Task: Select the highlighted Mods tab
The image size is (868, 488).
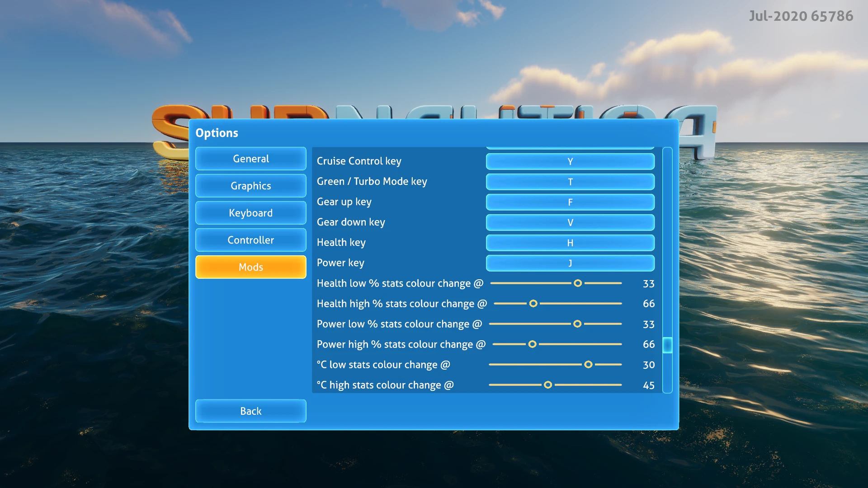Action: [250, 267]
